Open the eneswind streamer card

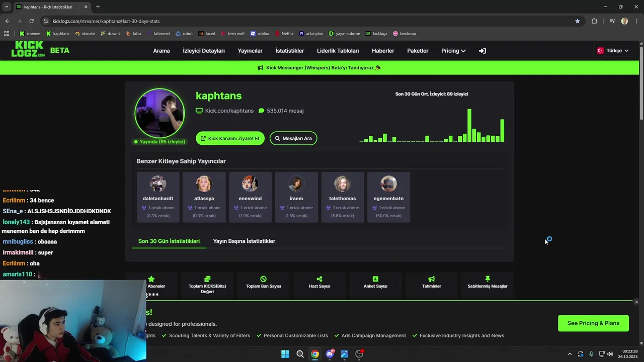coord(250,197)
